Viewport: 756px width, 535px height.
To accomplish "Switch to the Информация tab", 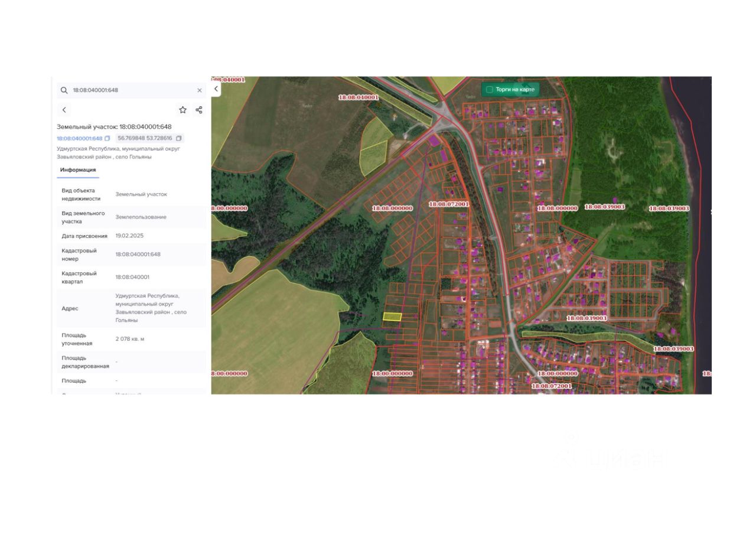I will pyautogui.click(x=78, y=170).
